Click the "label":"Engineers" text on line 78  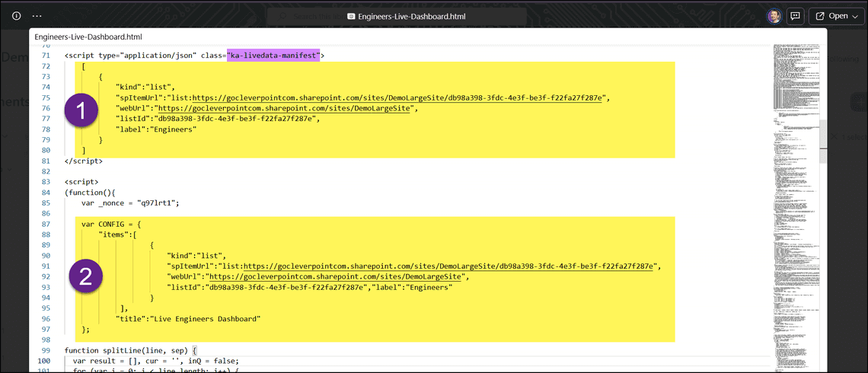click(157, 129)
